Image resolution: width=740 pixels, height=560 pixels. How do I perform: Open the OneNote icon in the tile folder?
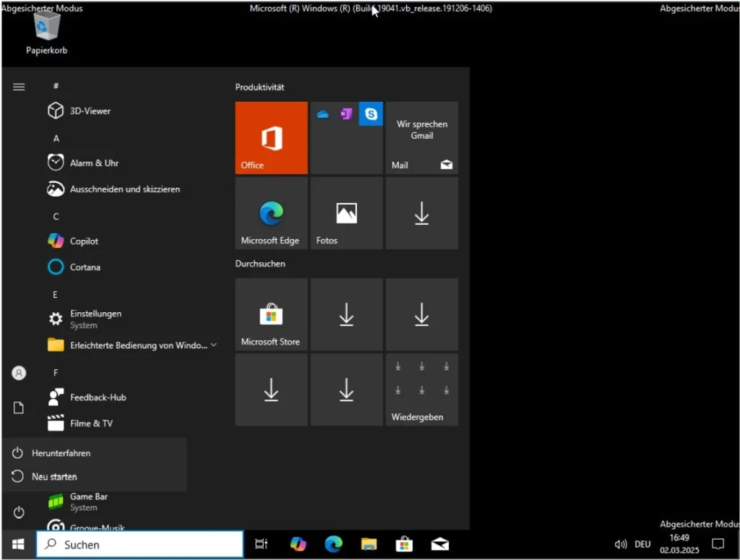346,113
